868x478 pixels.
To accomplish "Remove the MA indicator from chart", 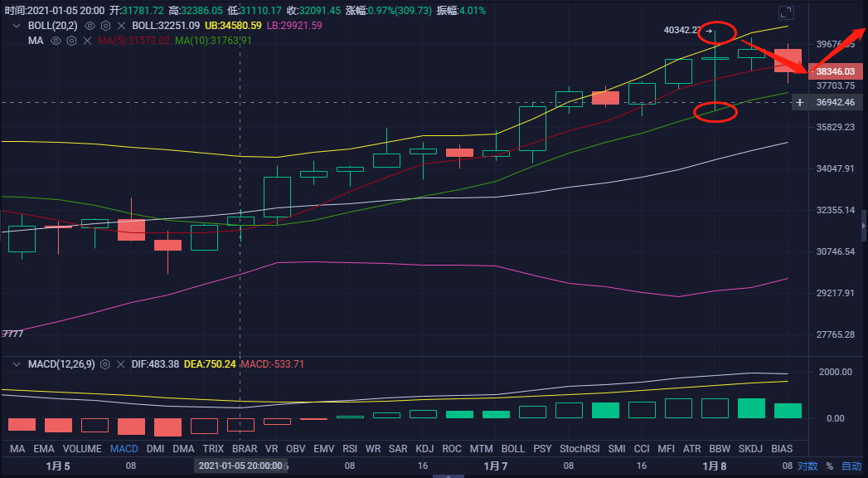I will pos(87,41).
